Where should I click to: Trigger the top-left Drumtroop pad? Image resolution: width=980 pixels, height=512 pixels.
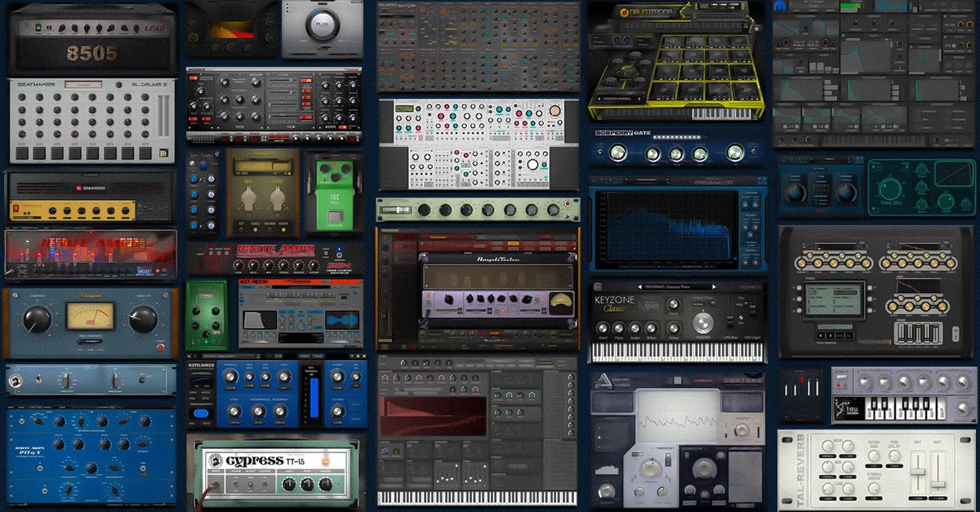coord(673,42)
